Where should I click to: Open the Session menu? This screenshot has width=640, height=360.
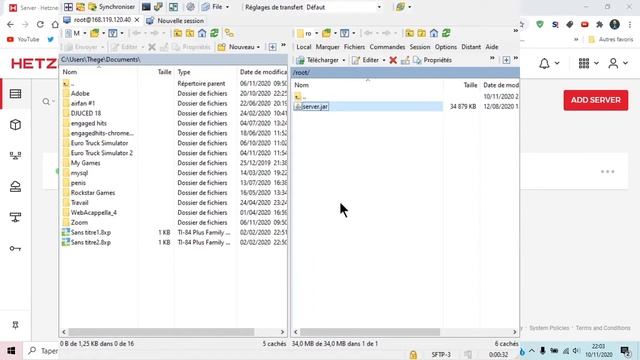pyautogui.click(x=420, y=47)
